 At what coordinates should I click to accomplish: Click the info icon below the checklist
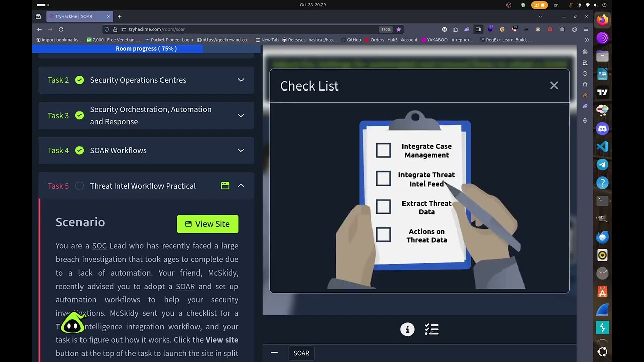407,329
